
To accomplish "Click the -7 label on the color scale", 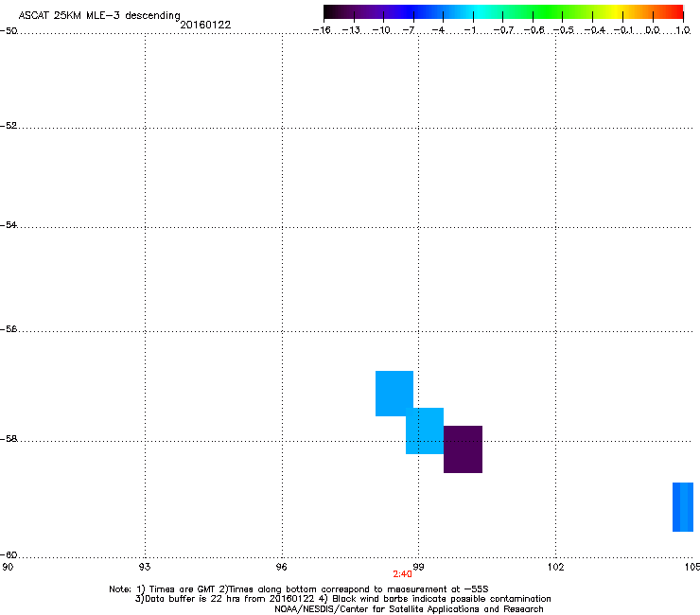I will coord(409,30).
